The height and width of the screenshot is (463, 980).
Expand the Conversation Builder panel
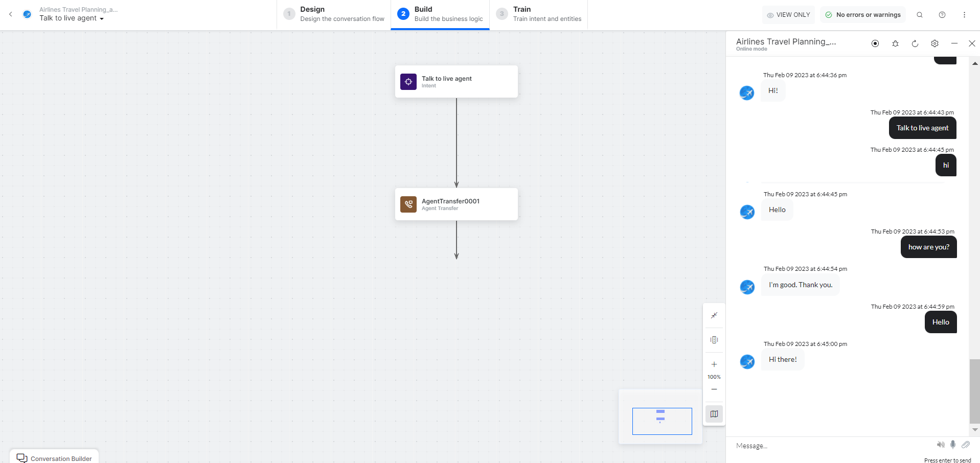pyautogui.click(x=54, y=458)
